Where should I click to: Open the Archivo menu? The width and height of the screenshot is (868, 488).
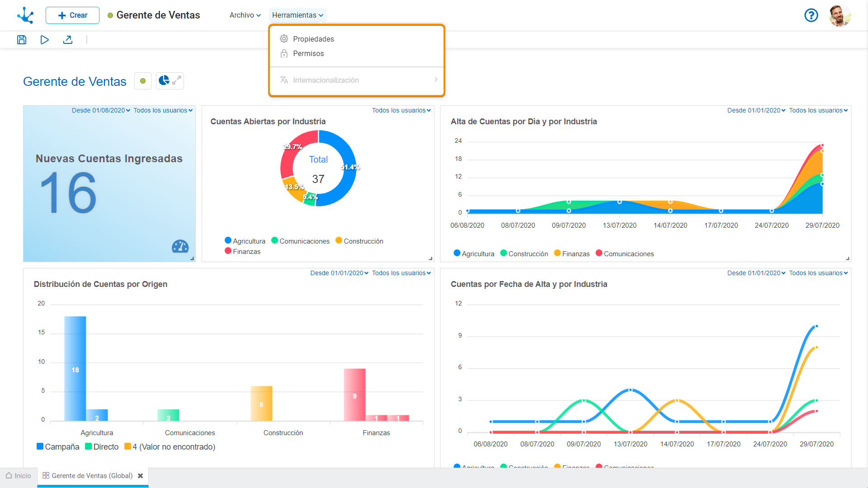pyautogui.click(x=245, y=15)
